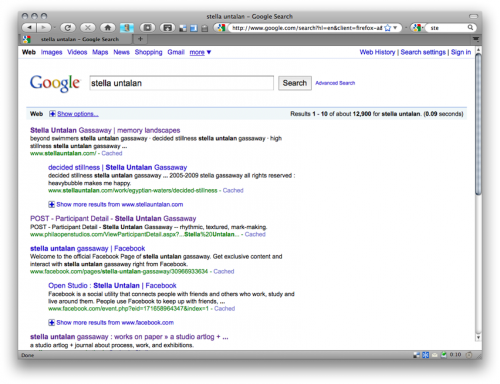Open the 'more' Google services dropdown

pyautogui.click(x=200, y=52)
